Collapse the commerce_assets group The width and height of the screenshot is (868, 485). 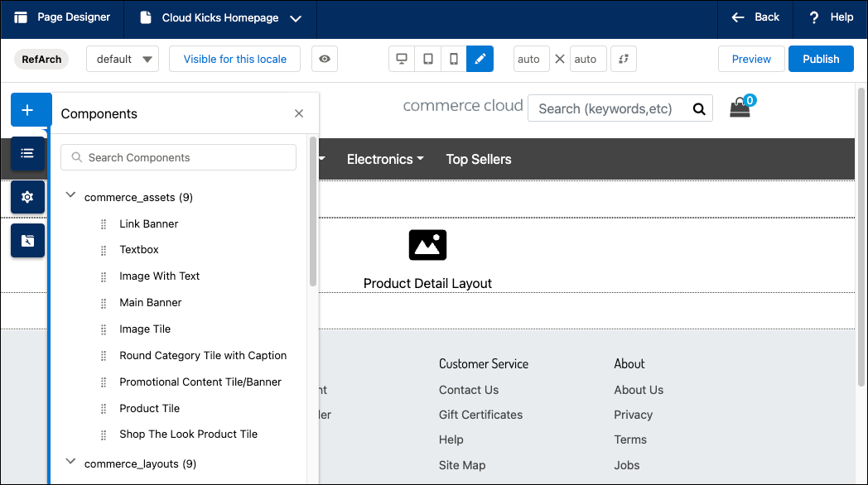(70, 194)
